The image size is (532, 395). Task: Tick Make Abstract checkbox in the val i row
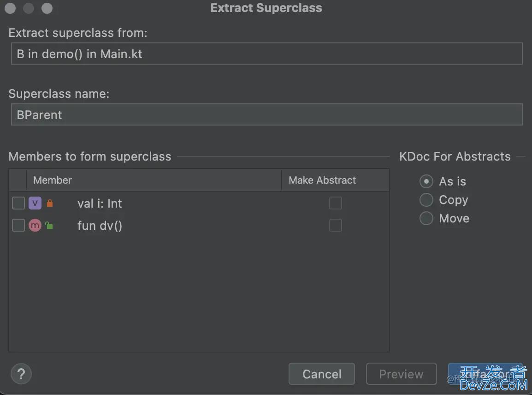coord(335,203)
